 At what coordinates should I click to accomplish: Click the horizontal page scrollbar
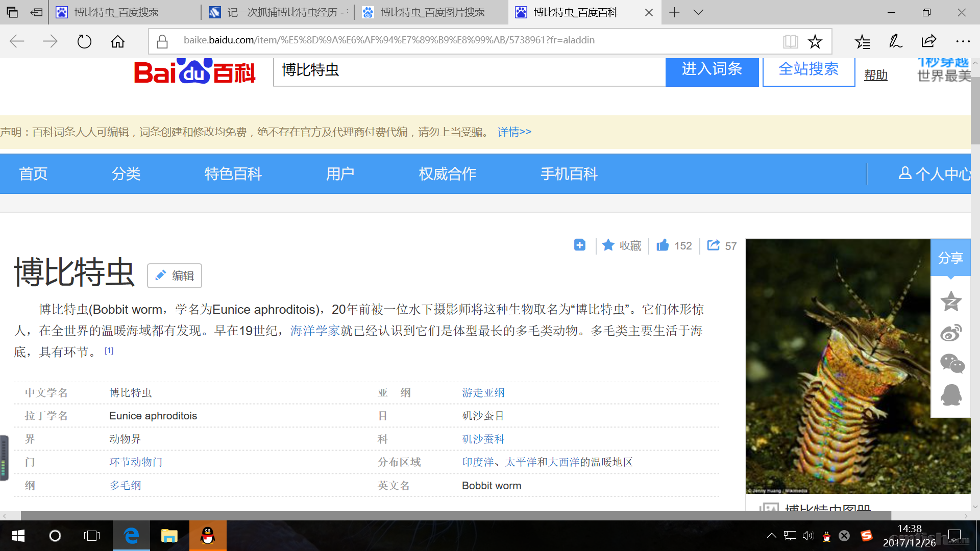point(455,516)
